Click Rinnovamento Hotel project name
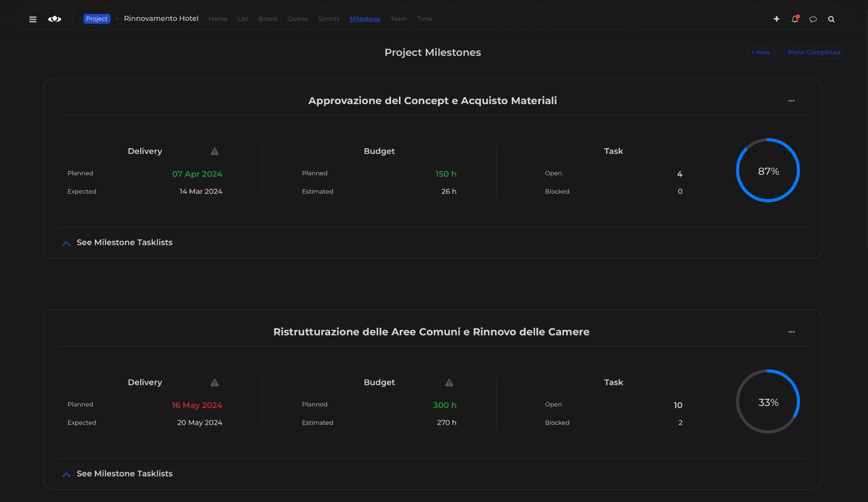The height and width of the screenshot is (502, 868). (x=161, y=19)
